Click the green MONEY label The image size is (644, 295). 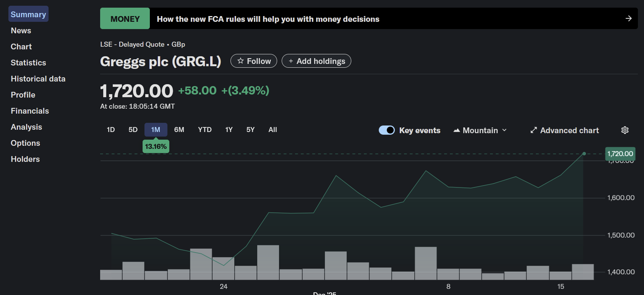click(125, 18)
